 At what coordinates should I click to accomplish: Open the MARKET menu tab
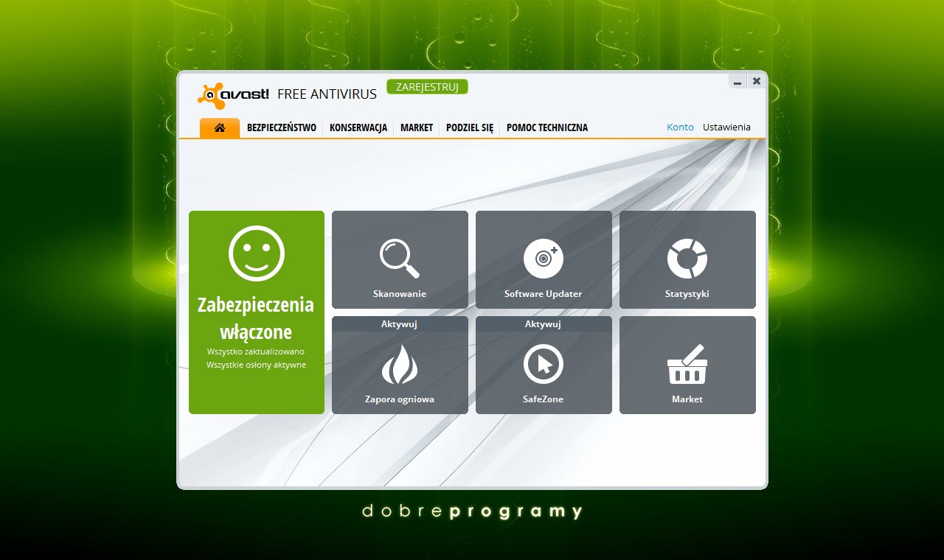click(417, 127)
